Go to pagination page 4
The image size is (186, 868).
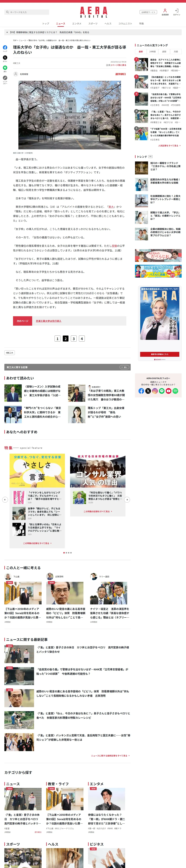click(82, 338)
